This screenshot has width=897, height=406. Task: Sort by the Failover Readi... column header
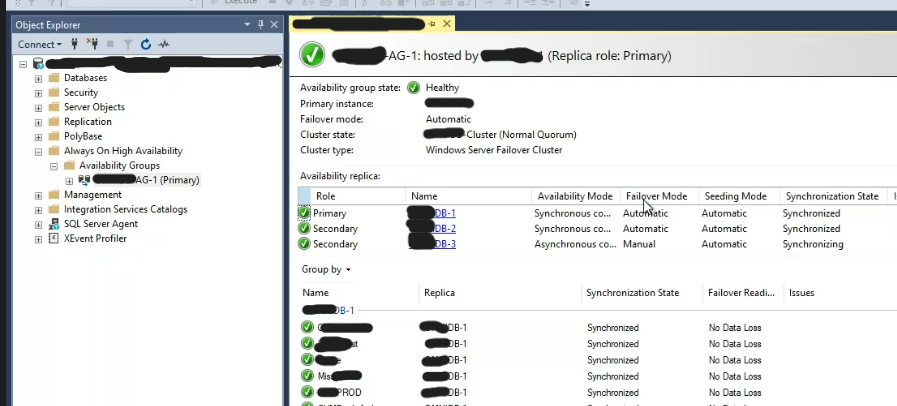click(x=741, y=293)
